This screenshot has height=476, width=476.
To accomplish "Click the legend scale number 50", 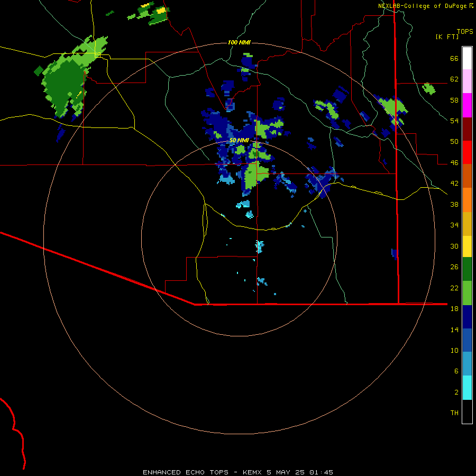I will 454,141.
